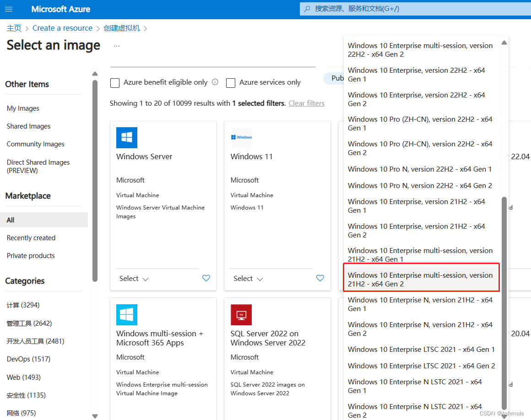Expand Select dropdown on Windows 11 card
The image size is (531, 420).
tap(248, 279)
